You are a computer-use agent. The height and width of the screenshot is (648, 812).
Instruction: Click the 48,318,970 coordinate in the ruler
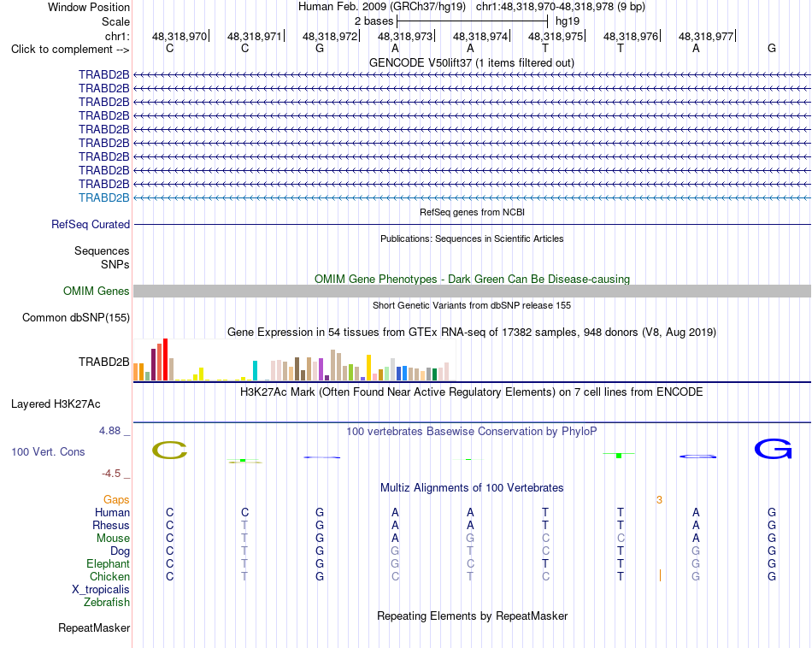pos(179,36)
